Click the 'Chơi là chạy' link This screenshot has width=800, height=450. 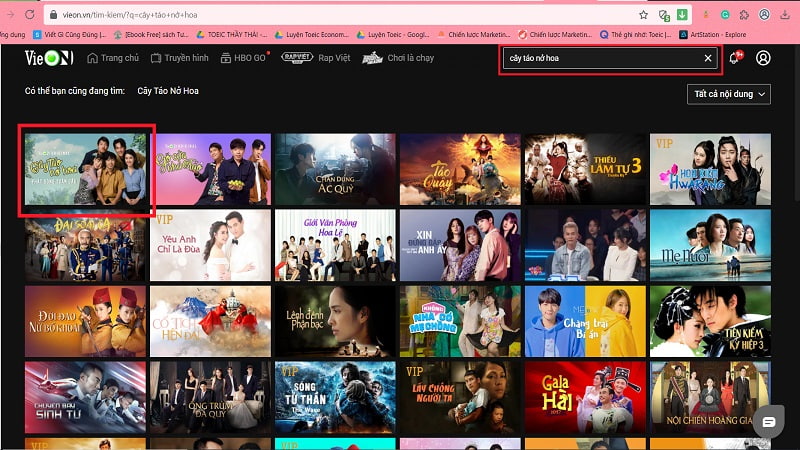coord(398,58)
